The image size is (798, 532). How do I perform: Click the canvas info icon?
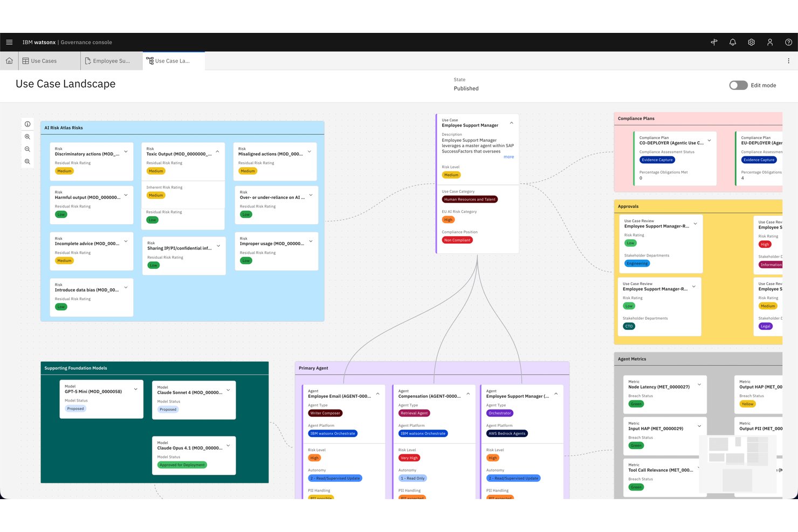[27, 124]
